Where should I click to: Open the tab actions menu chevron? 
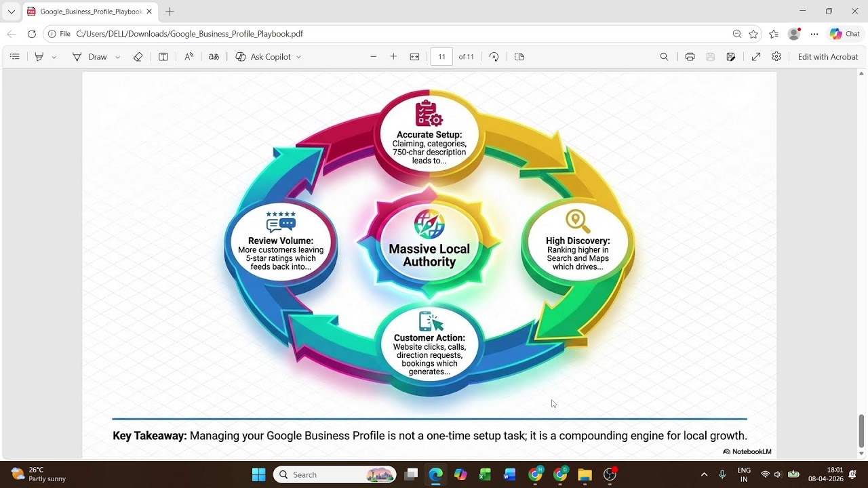click(11, 12)
